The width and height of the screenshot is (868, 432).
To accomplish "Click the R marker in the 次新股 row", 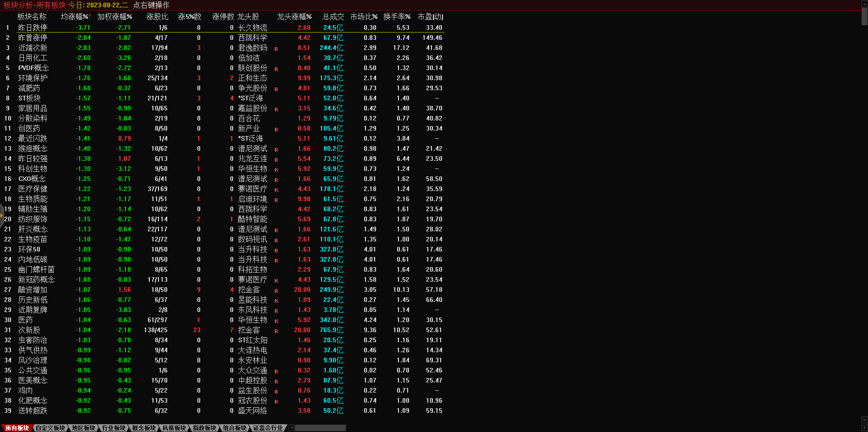I will click(276, 331).
